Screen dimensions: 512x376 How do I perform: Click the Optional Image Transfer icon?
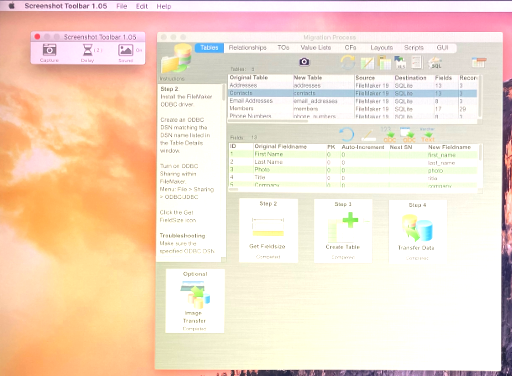point(195,295)
